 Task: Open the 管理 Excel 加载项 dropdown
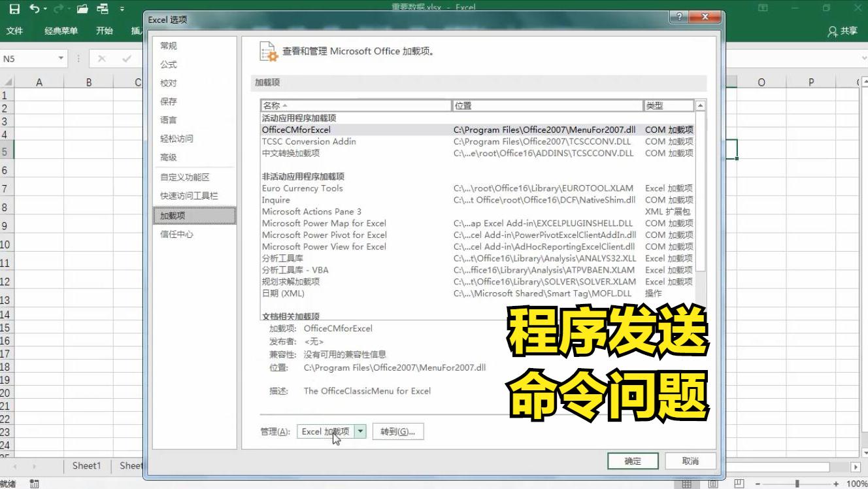(361, 431)
